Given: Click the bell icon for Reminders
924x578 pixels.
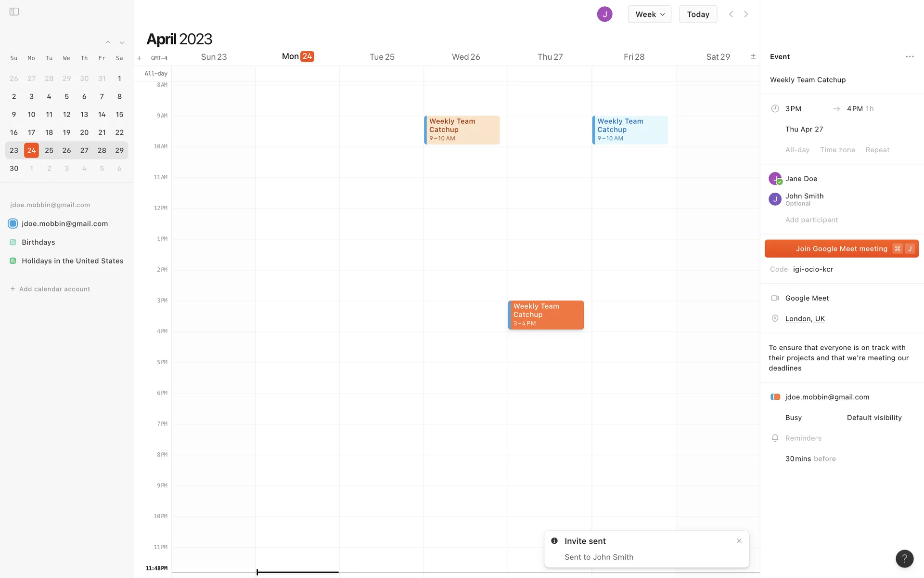Looking at the screenshot, I should [x=775, y=438].
